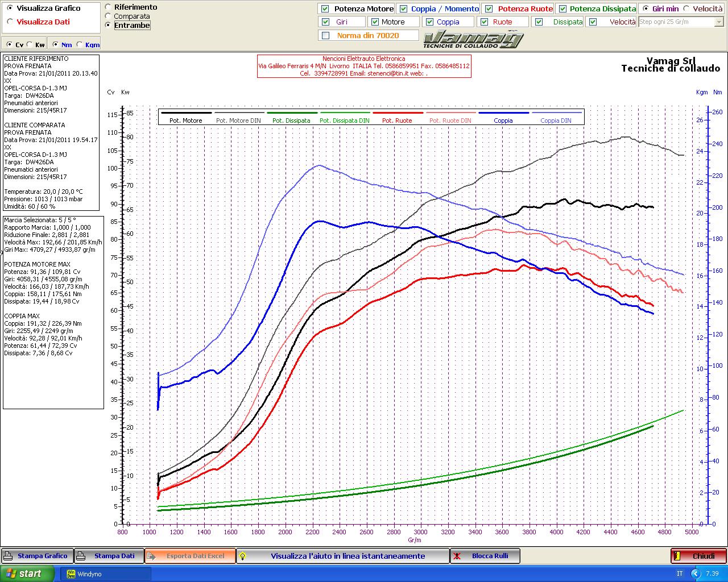Toggle the Ruote checkbox
Image resolution: width=728 pixels, height=582 pixels.
click(484, 22)
